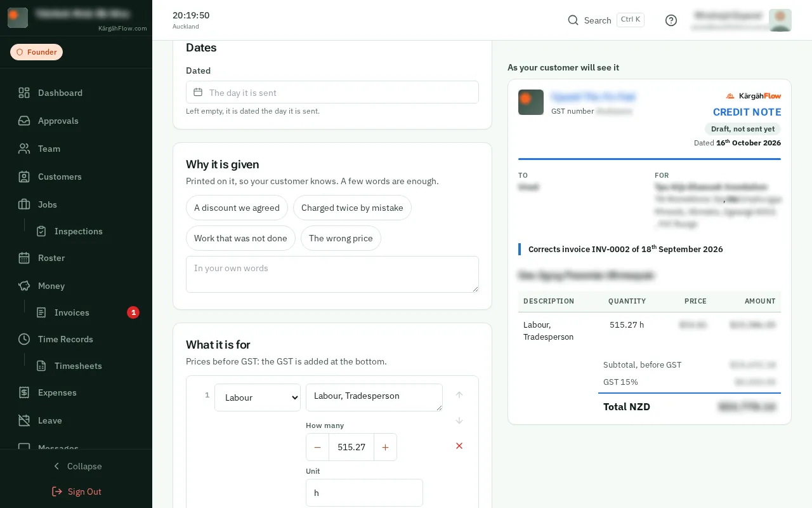Open the Dashboard grid icon
Screen dimensions: 812x508
point(24,93)
